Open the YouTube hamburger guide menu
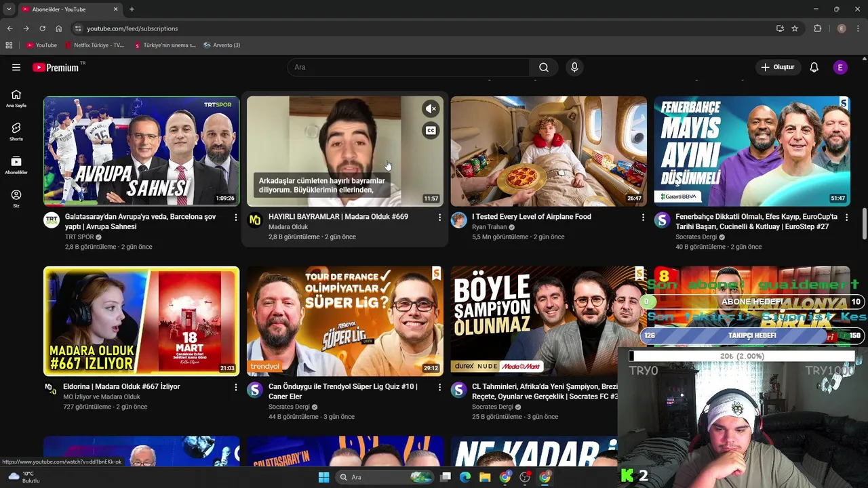 (x=16, y=67)
